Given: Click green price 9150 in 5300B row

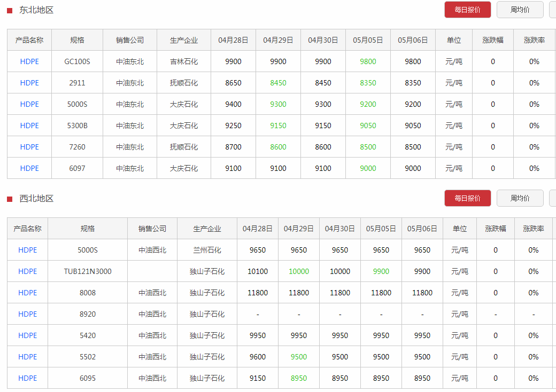Looking at the screenshot, I should (278, 126).
